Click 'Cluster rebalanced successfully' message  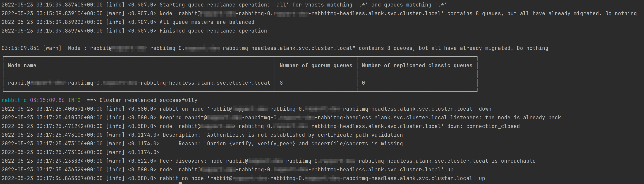[149, 100]
